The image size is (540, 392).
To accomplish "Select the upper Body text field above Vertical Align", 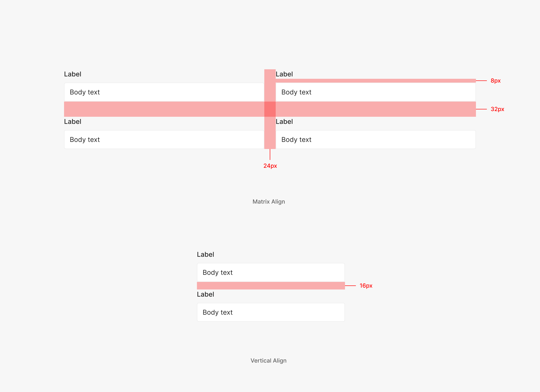I will [x=271, y=272].
